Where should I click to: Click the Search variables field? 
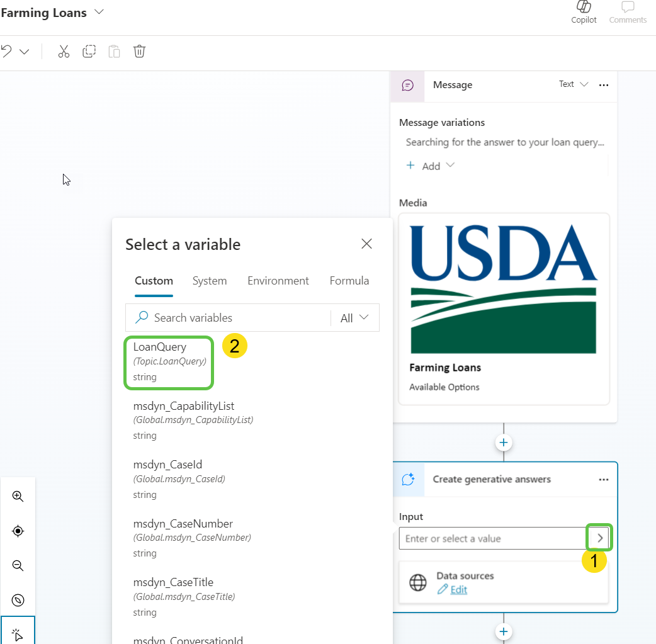click(x=239, y=318)
